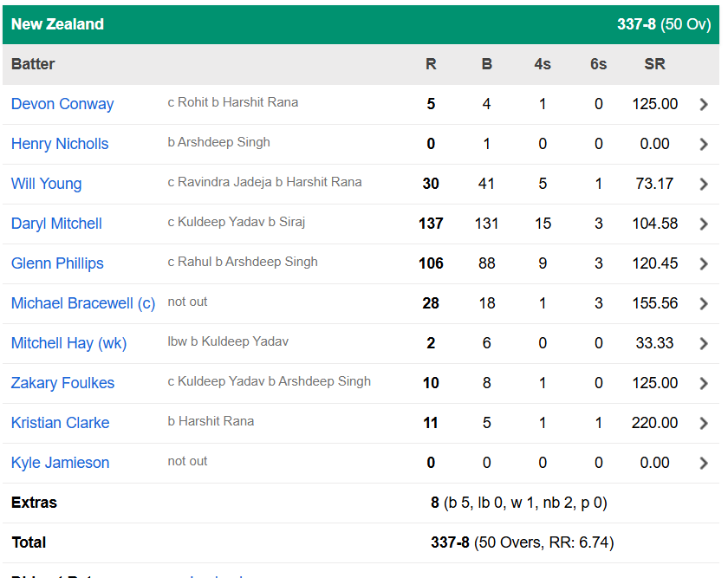Screen dimensions: 728x578
Task: Open Michael Bracewell's captain profile
Action: pyautogui.click(x=82, y=303)
